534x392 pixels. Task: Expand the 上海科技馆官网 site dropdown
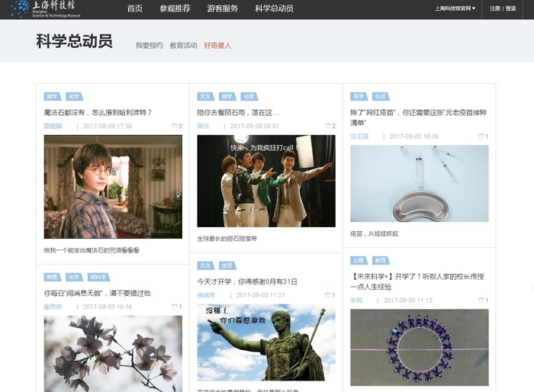click(455, 8)
